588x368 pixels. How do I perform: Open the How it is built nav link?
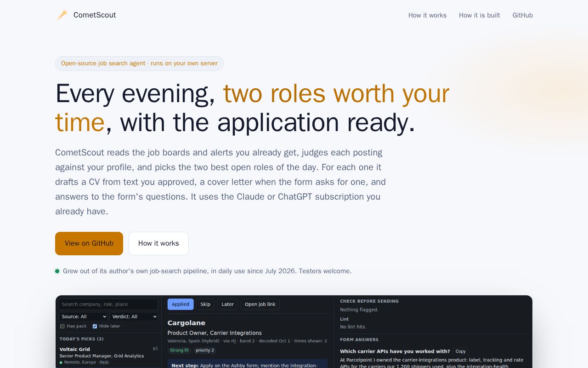480,15
